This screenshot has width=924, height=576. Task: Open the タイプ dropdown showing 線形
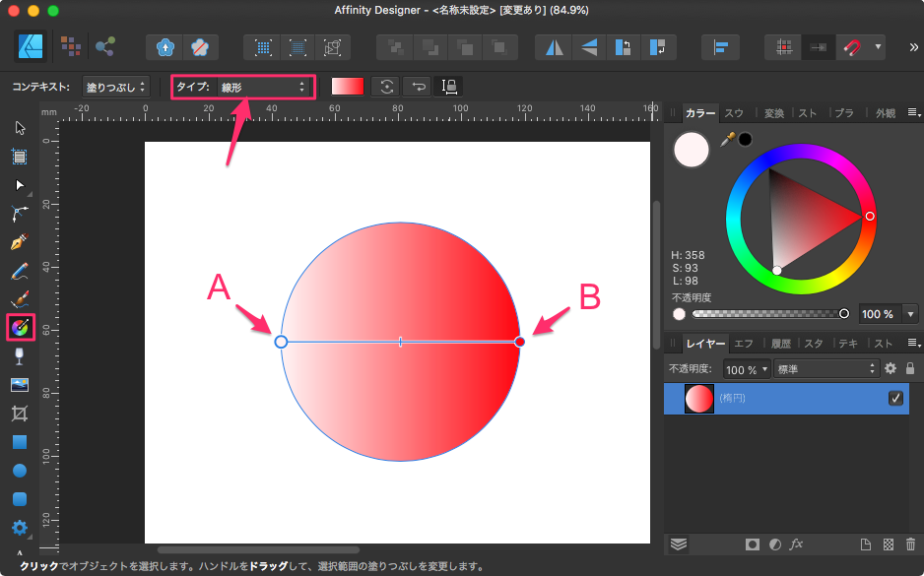[x=261, y=88]
